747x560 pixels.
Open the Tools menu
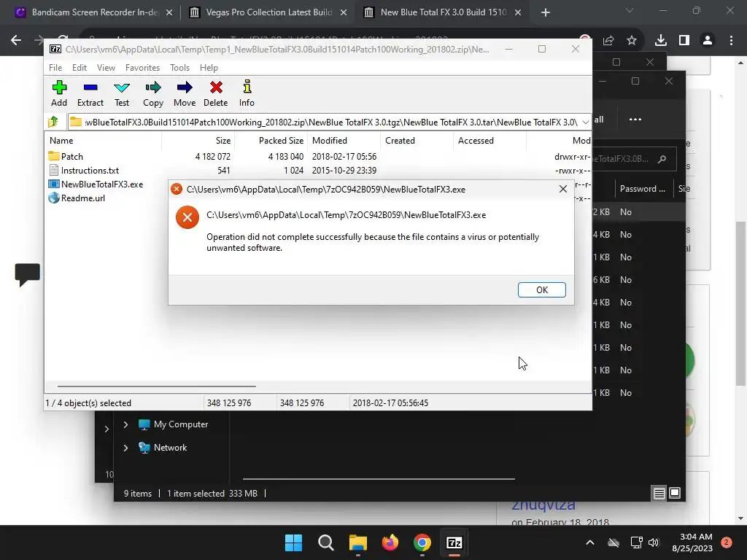179,68
